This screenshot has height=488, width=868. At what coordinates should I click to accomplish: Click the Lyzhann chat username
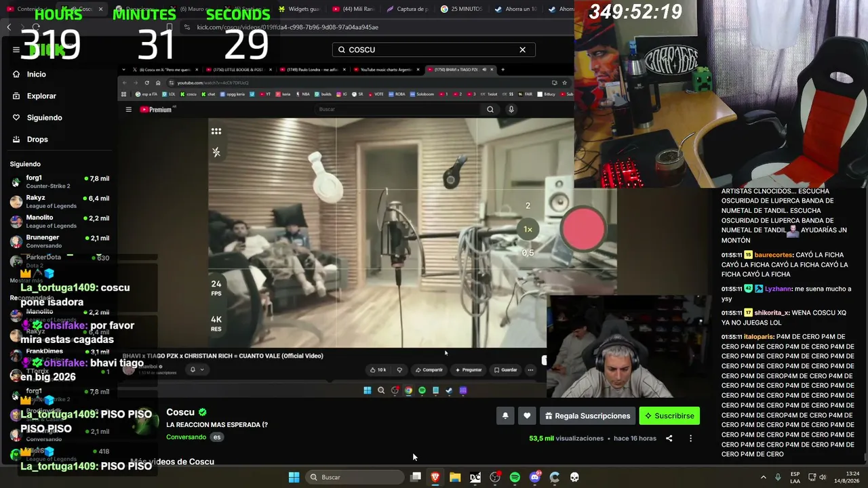(778, 289)
